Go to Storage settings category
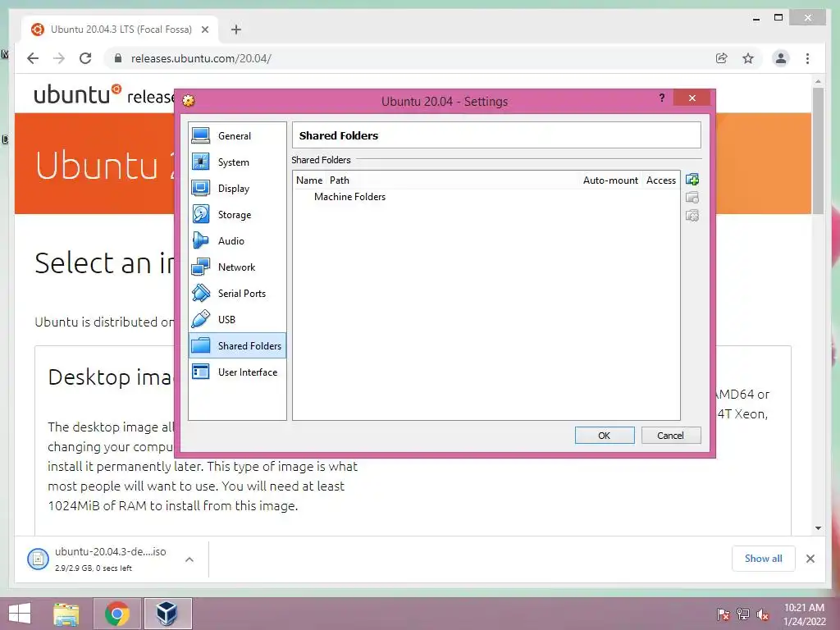 [x=237, y=215]
